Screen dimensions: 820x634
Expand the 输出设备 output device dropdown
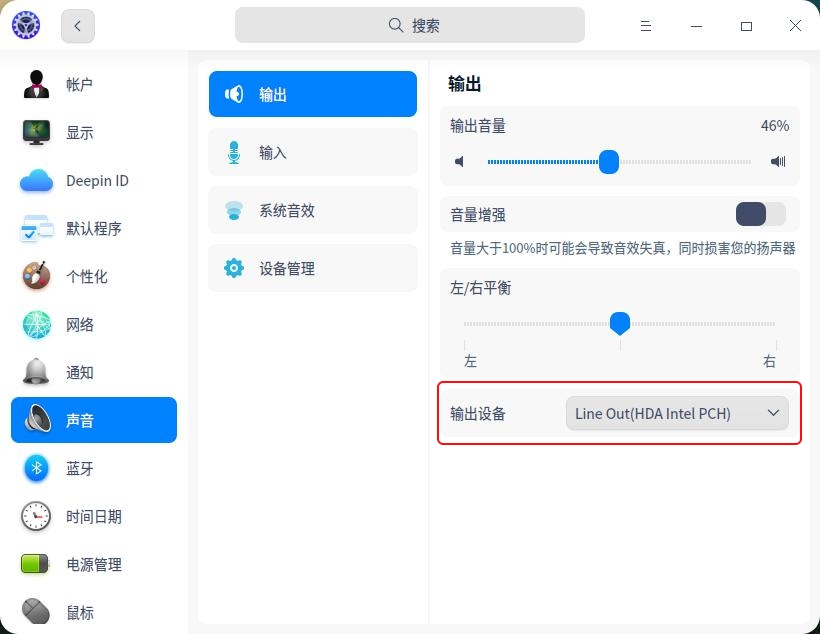coord(676,413)
